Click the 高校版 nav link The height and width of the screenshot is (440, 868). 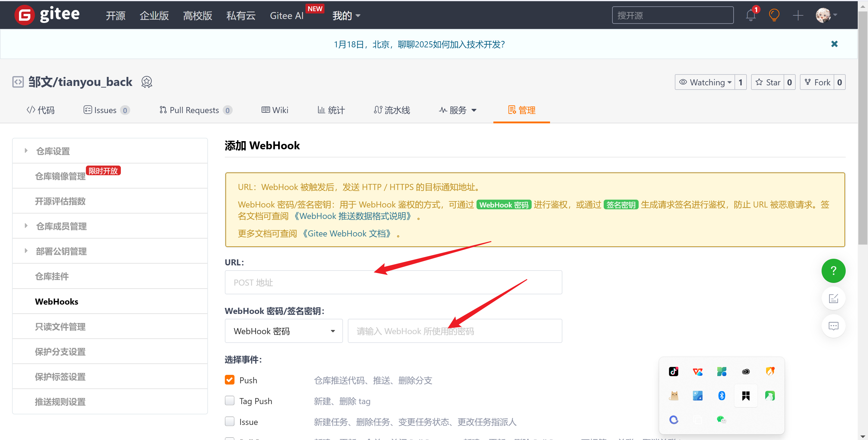(x=197, y=15)
